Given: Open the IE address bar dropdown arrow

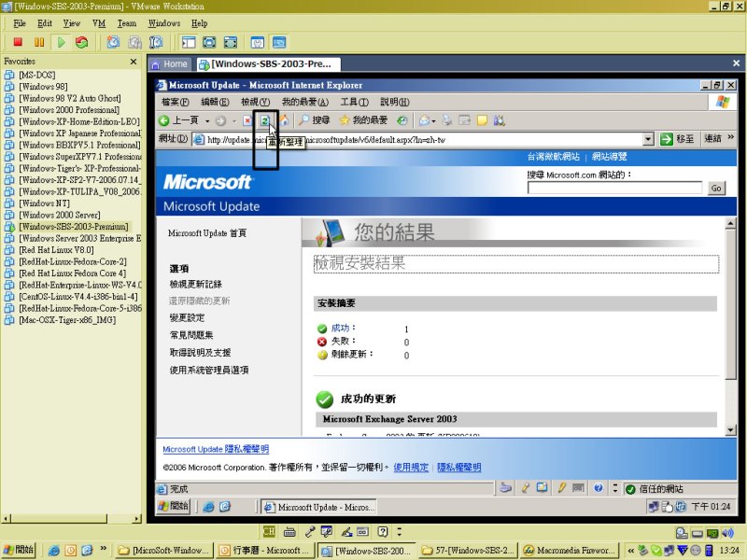Looking at the screenshot, I should click(x=648, y=139).
